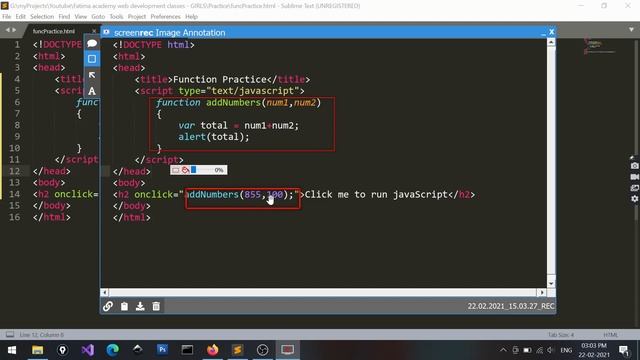This screenshot has height=360, width=640.
Task: Switch to funcPractice.html tab
Action: click(54, 31)
